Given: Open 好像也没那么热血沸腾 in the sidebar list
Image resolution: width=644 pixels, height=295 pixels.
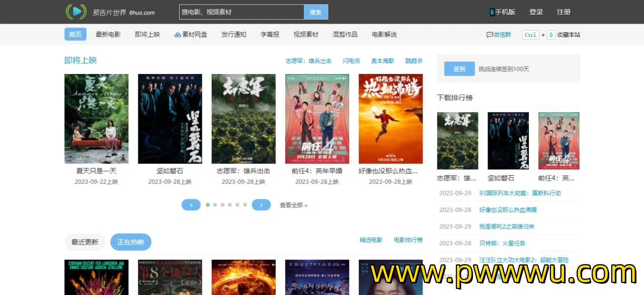Looking at the screenshot, I should pyautogui.click(x=508, y=209).
